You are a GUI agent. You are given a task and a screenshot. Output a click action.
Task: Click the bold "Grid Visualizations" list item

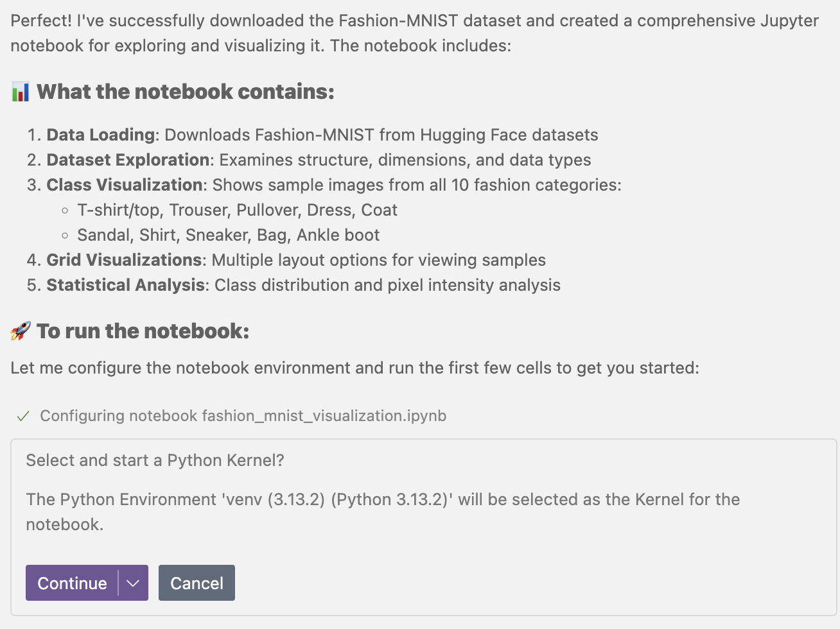124,260
